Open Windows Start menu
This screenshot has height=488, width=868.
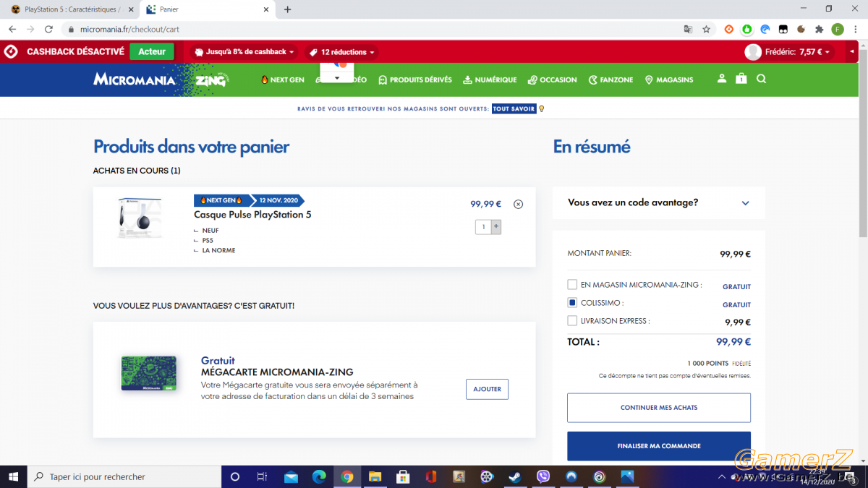click(14, 476)
